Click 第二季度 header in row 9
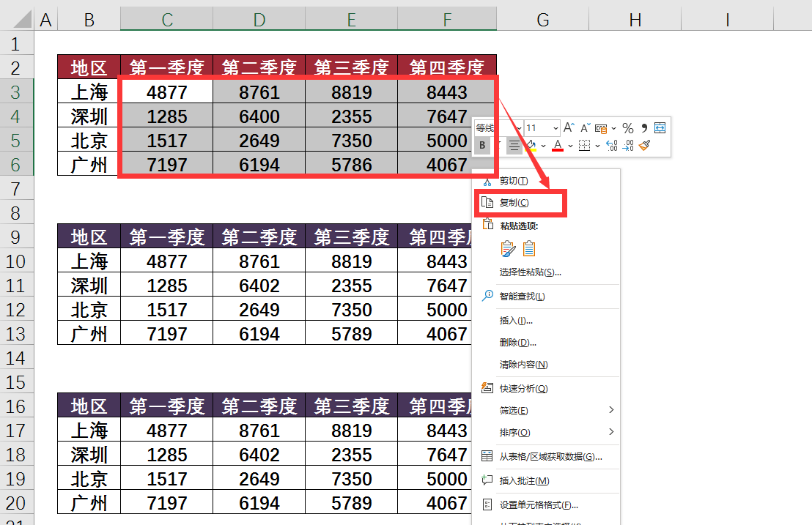Screen dimensions: 812x525 coord(259,237)
